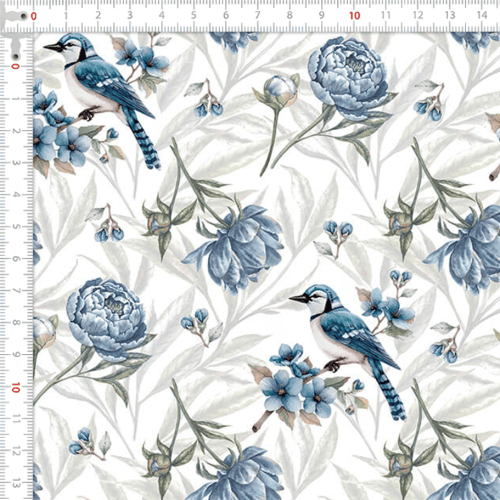Click the number 7 on the top ruler
This screenshot has width=500, height=500.
[x=258, y=15]
